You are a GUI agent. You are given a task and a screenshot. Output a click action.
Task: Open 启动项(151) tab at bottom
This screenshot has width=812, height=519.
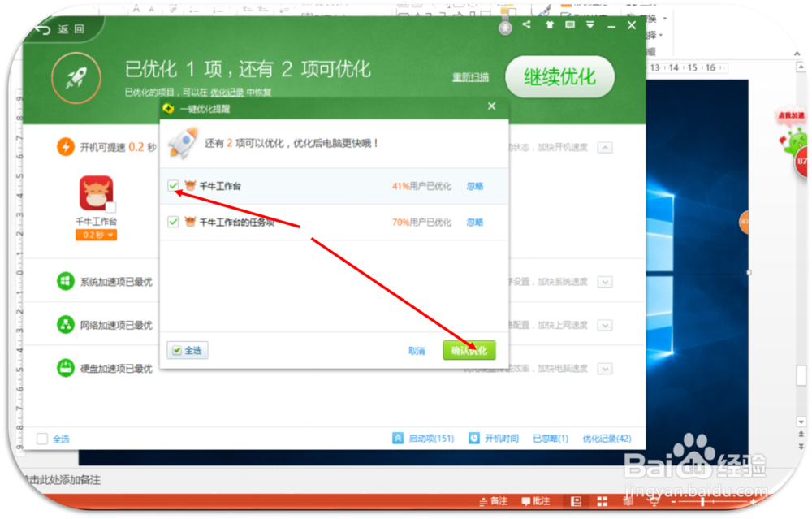tap(431, 439)
